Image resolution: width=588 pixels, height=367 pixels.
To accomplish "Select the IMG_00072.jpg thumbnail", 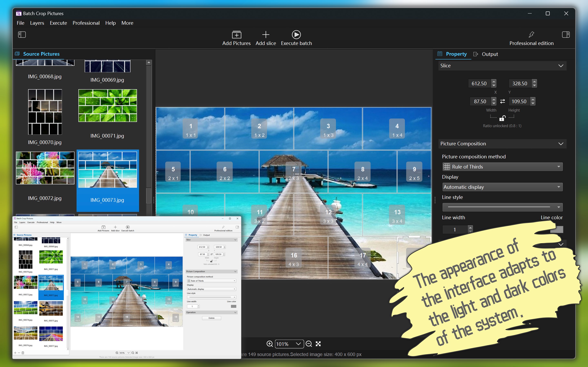I will [45, 168].
